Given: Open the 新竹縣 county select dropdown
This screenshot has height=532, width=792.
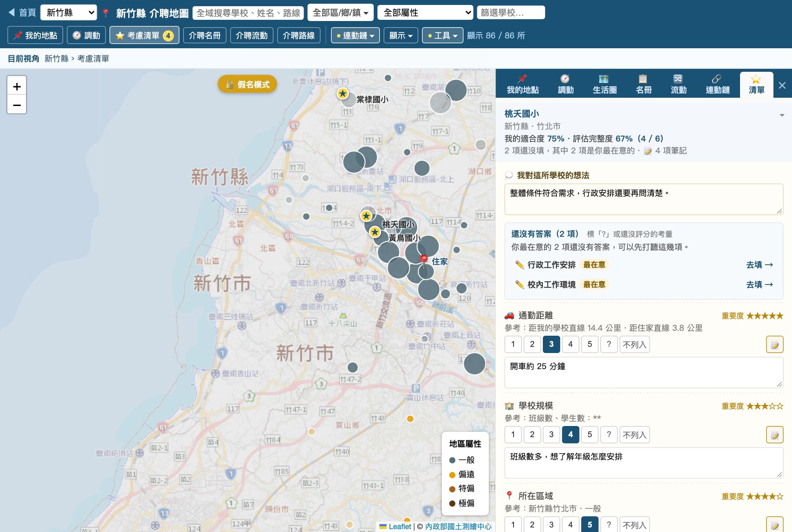Looking at the screenshot, I should click(68, 13).
